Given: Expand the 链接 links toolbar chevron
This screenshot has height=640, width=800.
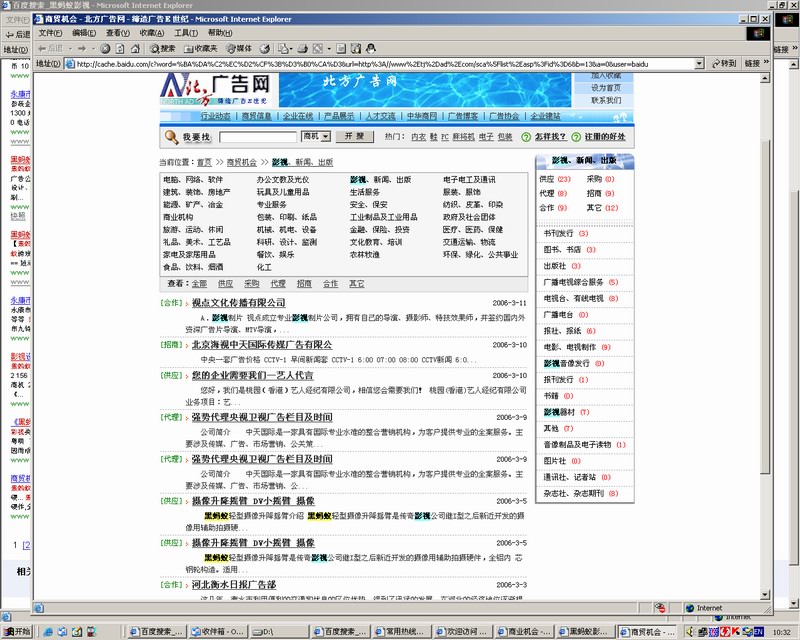Looking at the screenshot, I should 766,62.
